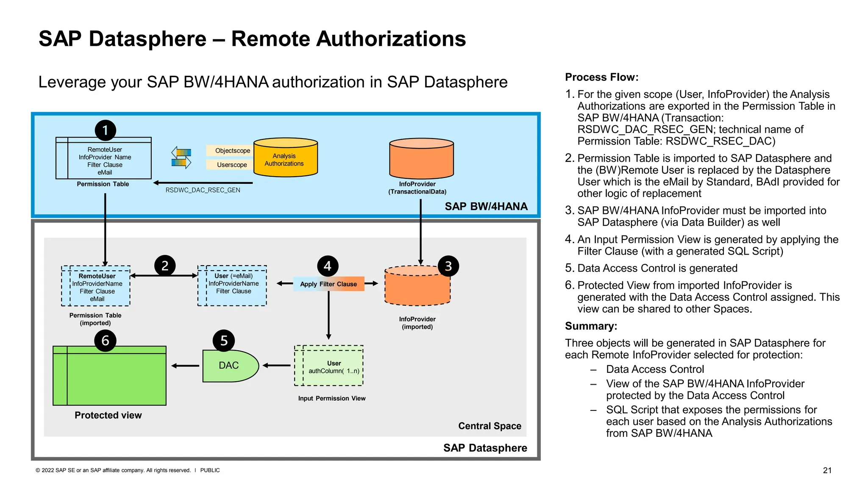Image resolution: width=868 pixels, height=488 pixels.
Task: Click the RSDWC_DAC_RSEC_GEN transaction label
Action: [203, 190]
